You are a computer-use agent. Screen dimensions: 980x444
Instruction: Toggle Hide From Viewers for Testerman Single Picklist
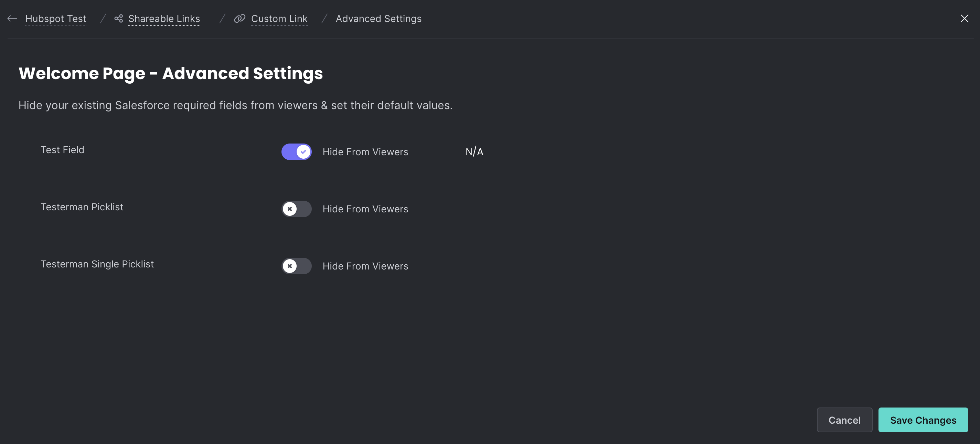click(296, 266)
